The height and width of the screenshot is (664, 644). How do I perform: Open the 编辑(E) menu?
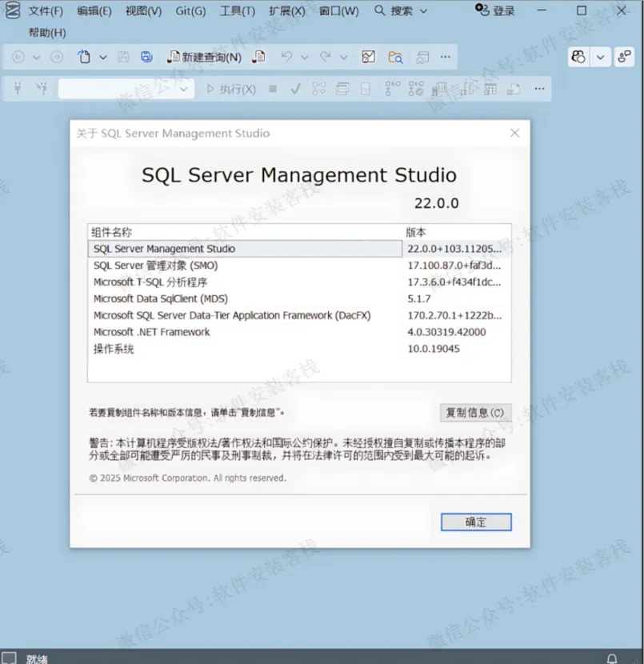coord(94,11)
